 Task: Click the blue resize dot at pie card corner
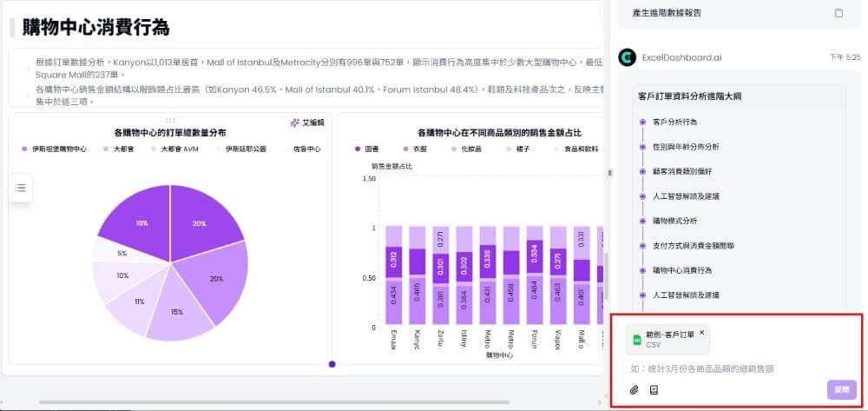(x=332, y=364)
